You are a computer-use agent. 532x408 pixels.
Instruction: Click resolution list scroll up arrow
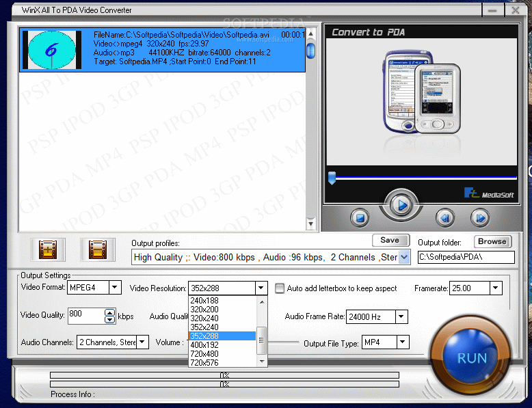[262, 302]
